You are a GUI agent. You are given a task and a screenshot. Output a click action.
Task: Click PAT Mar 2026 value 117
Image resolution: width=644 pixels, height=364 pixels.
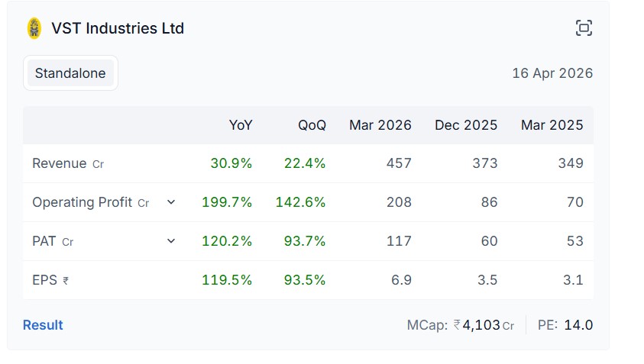click(x=399, y=241)
